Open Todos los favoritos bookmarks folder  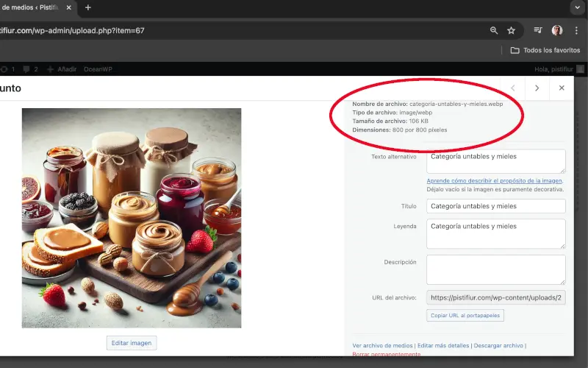point(545,50)
